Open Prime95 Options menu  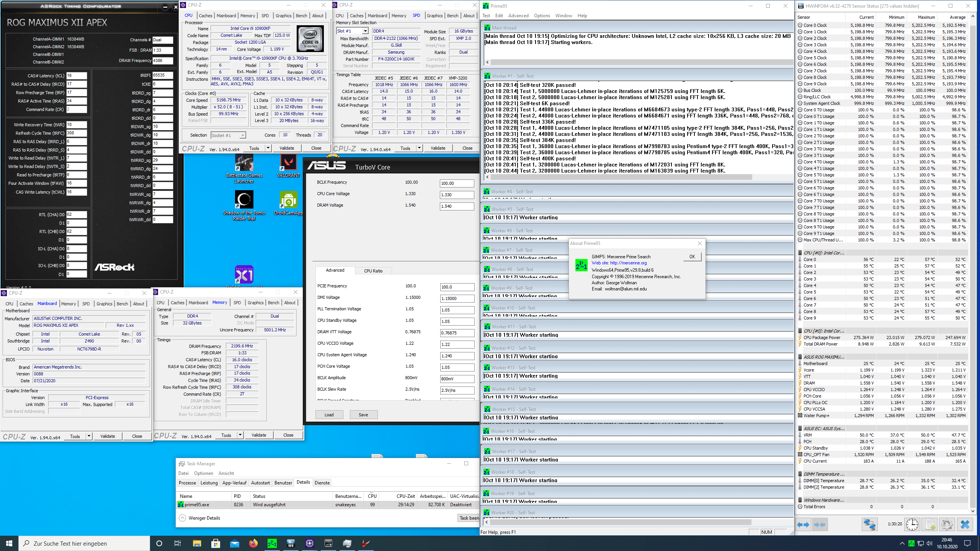pyautogui.click(x=542, y=16)
